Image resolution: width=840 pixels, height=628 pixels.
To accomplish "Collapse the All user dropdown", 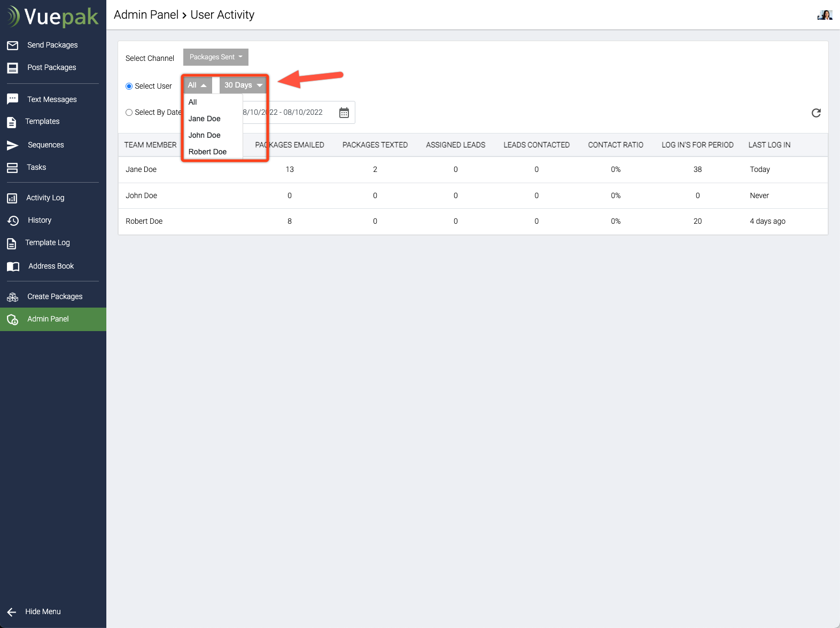I will [x=197, y=85].
